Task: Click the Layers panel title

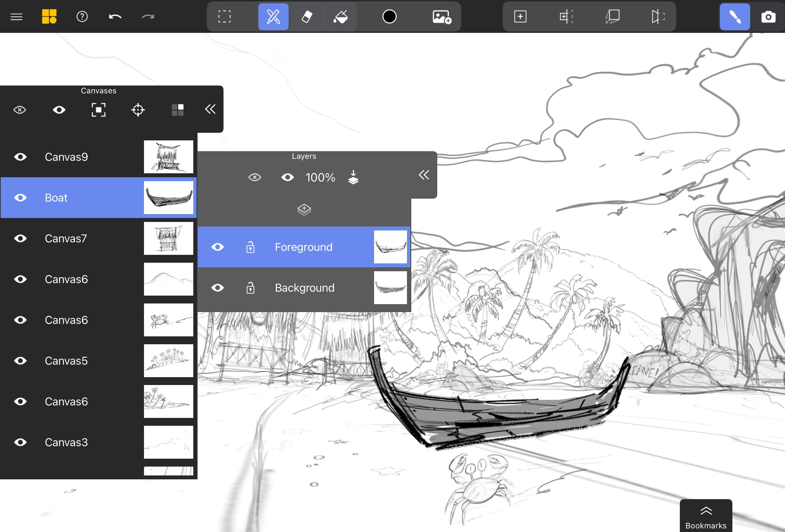Action: [304, 156]
